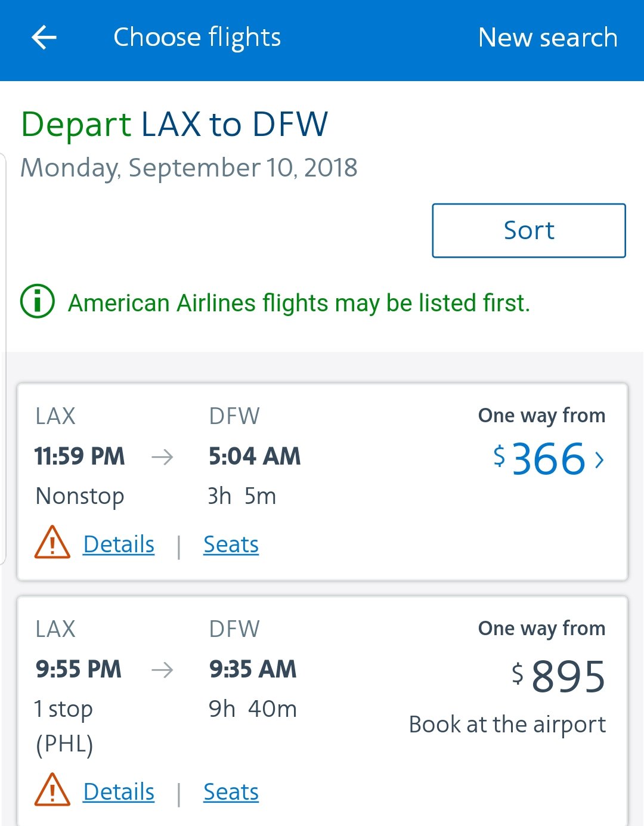The image size is (644, 826).
Task: Tap the back arrow icon
Action: tap(44, 38)
